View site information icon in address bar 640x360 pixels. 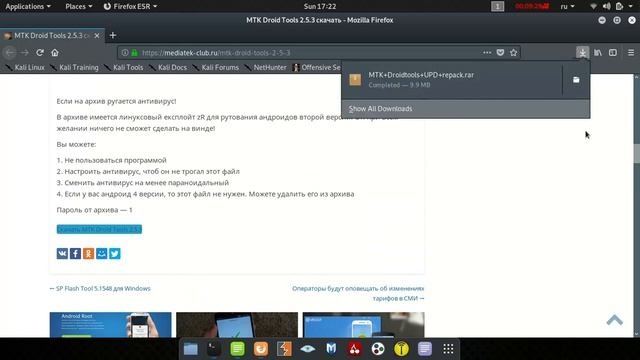125,53
